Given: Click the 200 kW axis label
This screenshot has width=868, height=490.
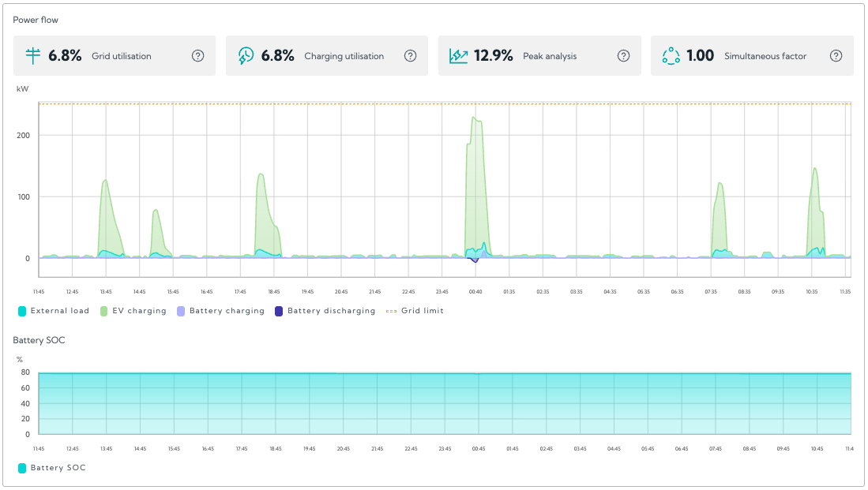Looking at the screenshot, I should point(23,136).
